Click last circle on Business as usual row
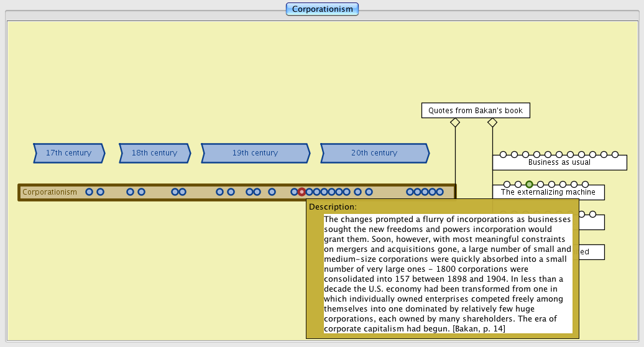644x347 pixels. [615, 154]
